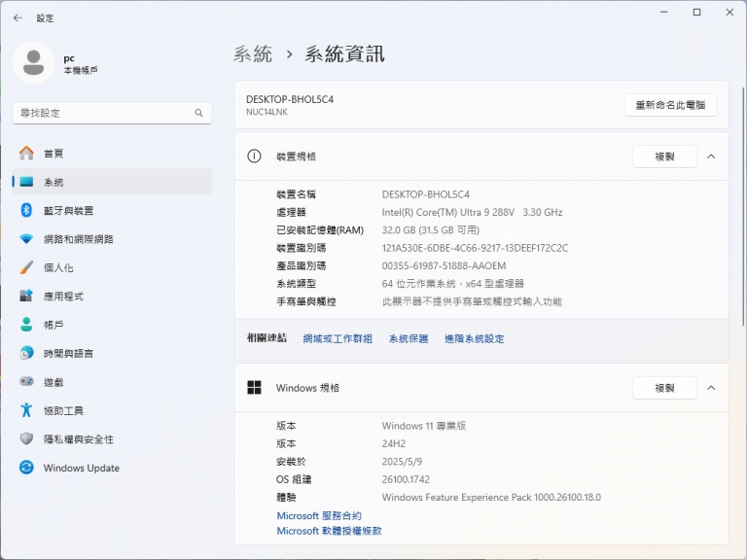Click 重新命名此電腦 button
The width and height of the screenshot is (747, 560).
click(x=670, y=105)
